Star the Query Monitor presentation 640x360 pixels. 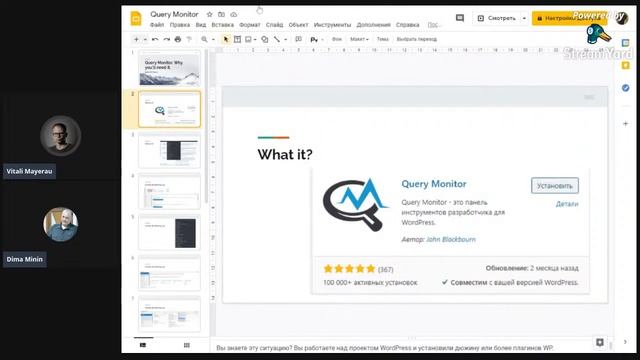coord(209,14)
